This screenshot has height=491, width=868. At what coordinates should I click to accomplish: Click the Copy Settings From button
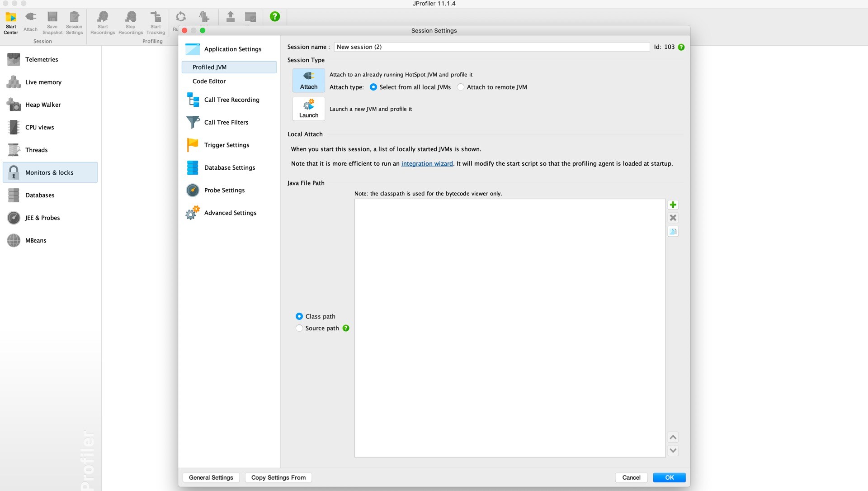278,477
